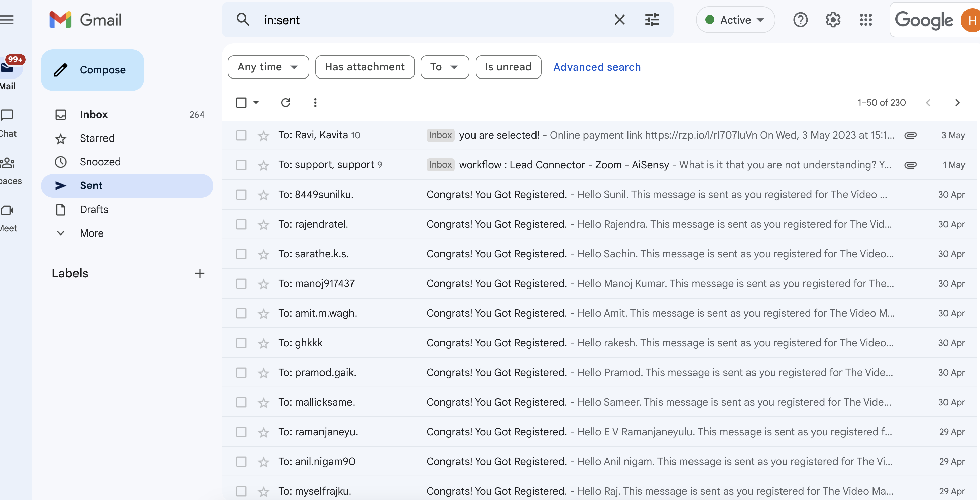This screenshot has width=980, height=500.
Task: Open the 'Hello Sunil' registration email
Action: tap(600, 195)
